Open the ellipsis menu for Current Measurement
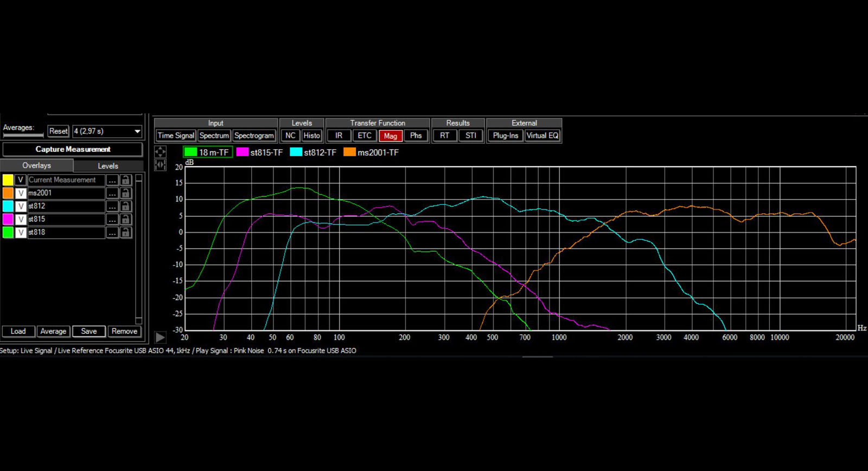The height and width of the screenshot is (471, 868). point(112,180)
